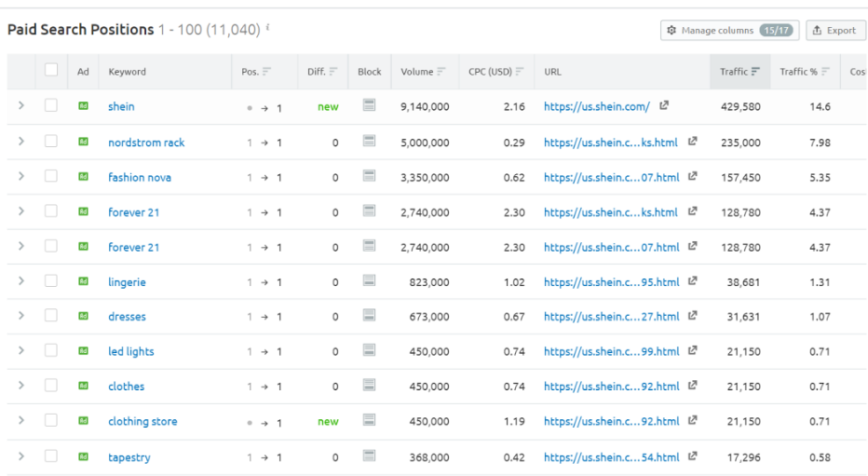Click the SERP block icon in the shein row
Image resolution: width=868 pixels, height=476 pixels.
[x=370, y=106]
